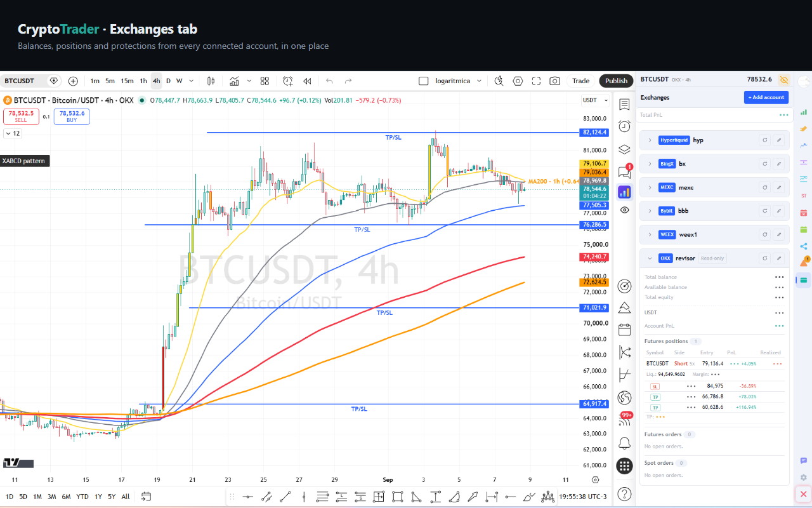Open the logaritmica layout dropdown

pos(479,81)
